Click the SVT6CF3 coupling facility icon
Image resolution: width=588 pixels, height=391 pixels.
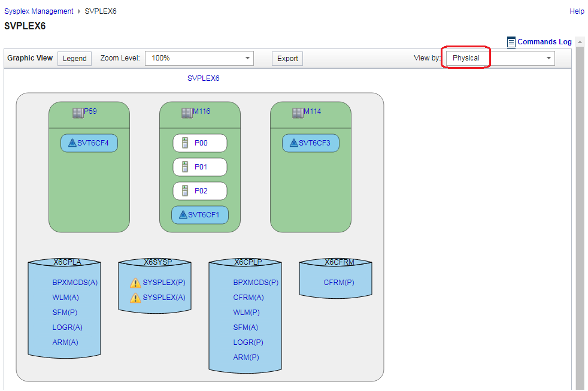[x=294, y=143]
